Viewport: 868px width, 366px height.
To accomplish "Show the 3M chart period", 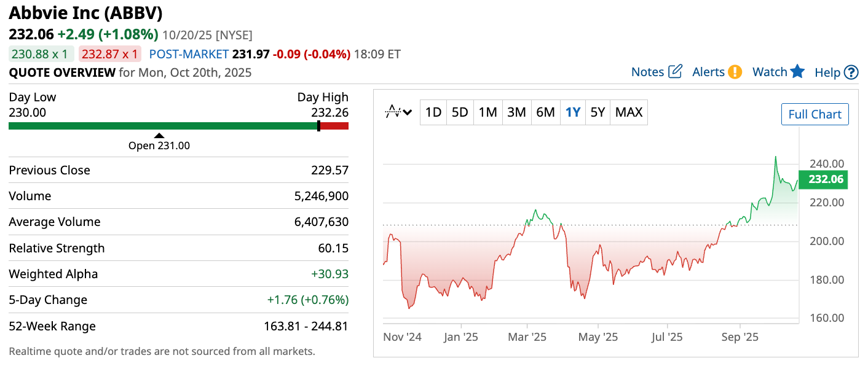I will click(x=516, y=112).
